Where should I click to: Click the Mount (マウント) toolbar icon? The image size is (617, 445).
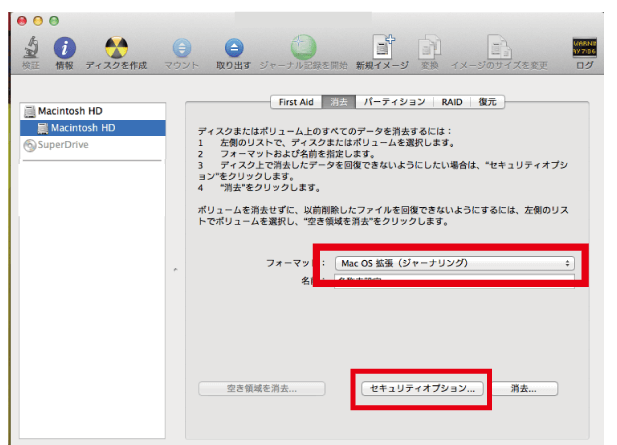click(x=182, y=48)
